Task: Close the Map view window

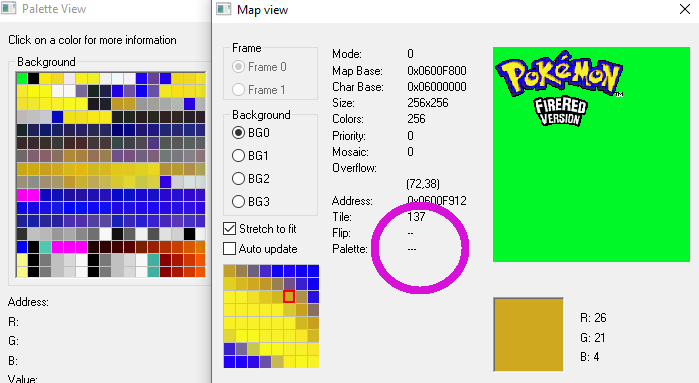Action: click(685, 9)
